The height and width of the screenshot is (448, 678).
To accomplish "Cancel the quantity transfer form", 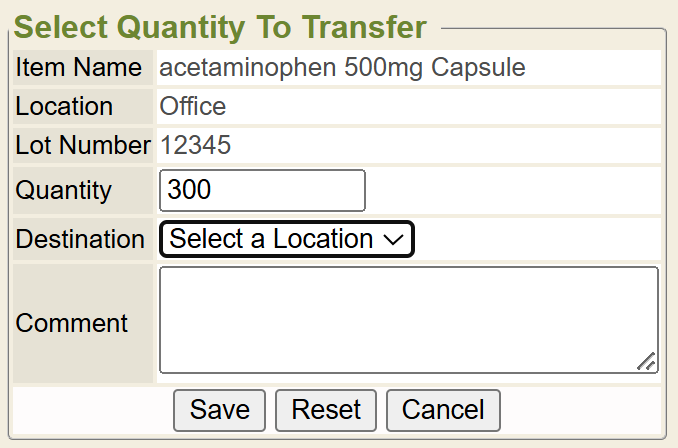I will (443, 410).
